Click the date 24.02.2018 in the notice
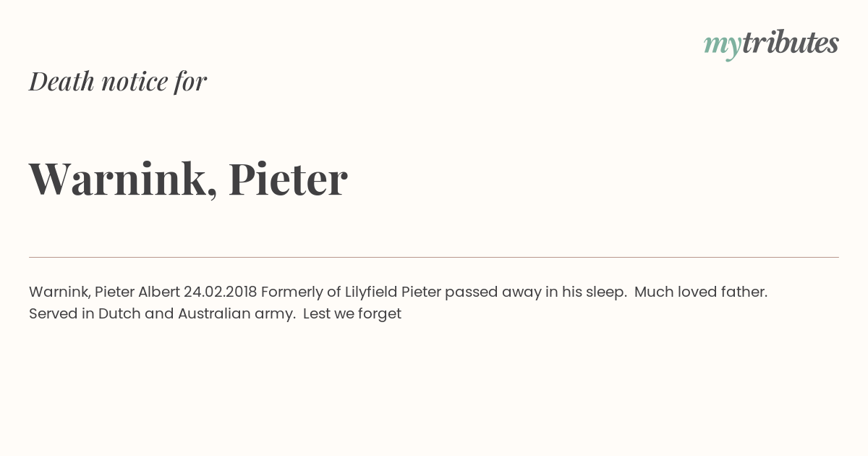Image resolution: width=868 pixels, height=456 pixels. (x=220, y=292)
